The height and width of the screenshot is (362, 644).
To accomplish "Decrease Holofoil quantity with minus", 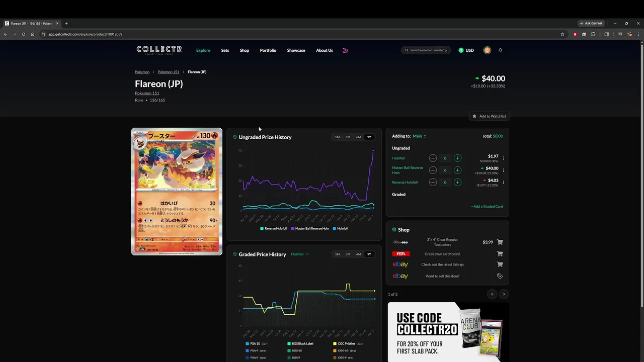I will 433,158.
